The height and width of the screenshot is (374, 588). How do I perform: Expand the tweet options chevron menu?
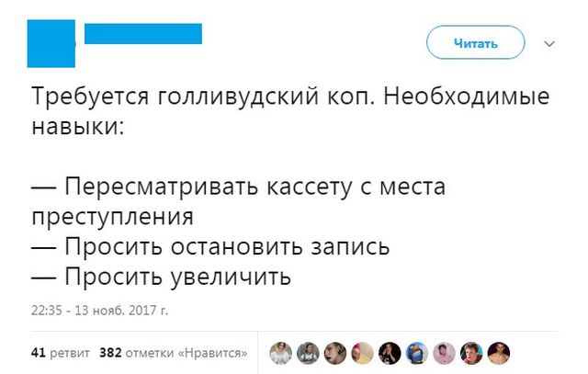pyautogui.click(x=550, y=43)
